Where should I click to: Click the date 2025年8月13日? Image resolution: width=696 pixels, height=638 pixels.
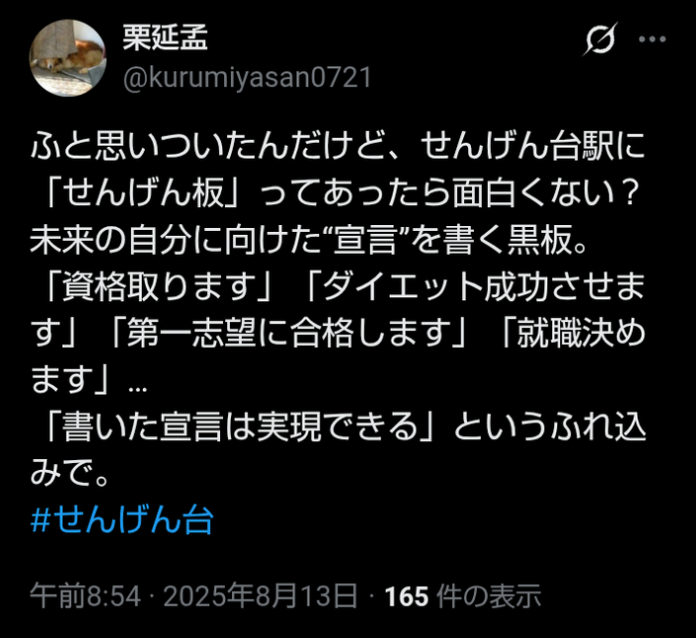pyautogui.click(x=261, y=596)
